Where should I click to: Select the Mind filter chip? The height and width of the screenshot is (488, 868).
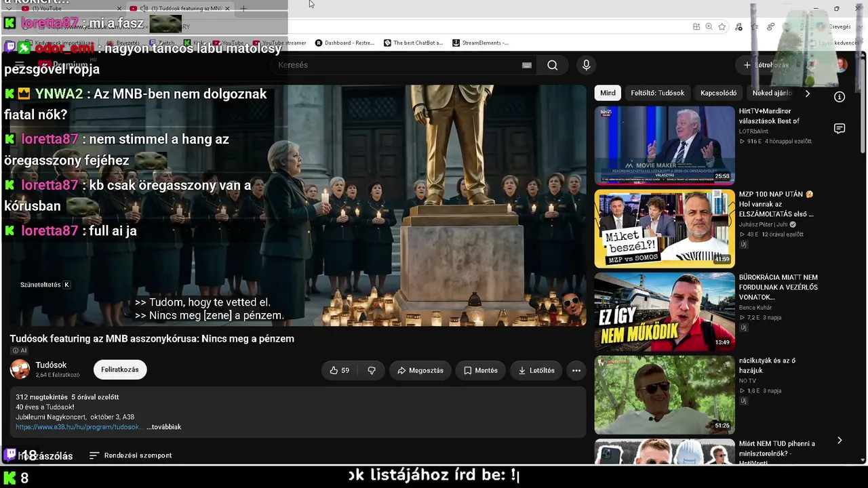(608, 93)
